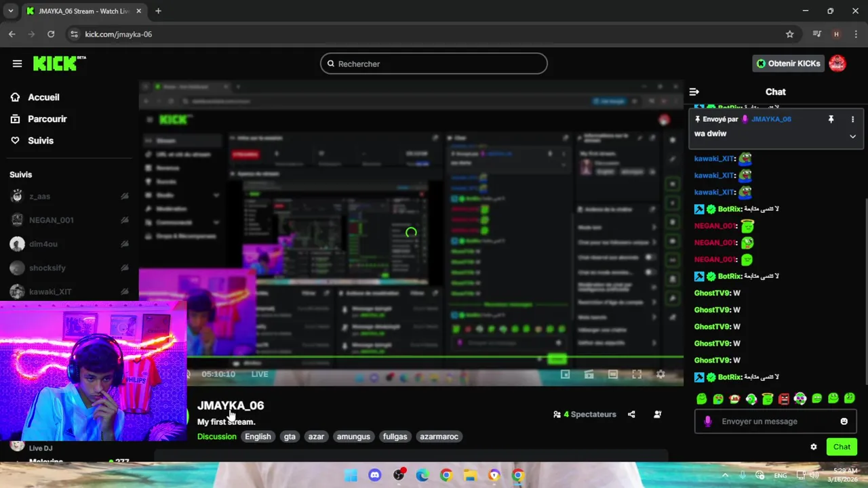Click the 4 Spectateurs viewer count
The height and width of the screenshot is (488, 868).
(x=585, y=414)
